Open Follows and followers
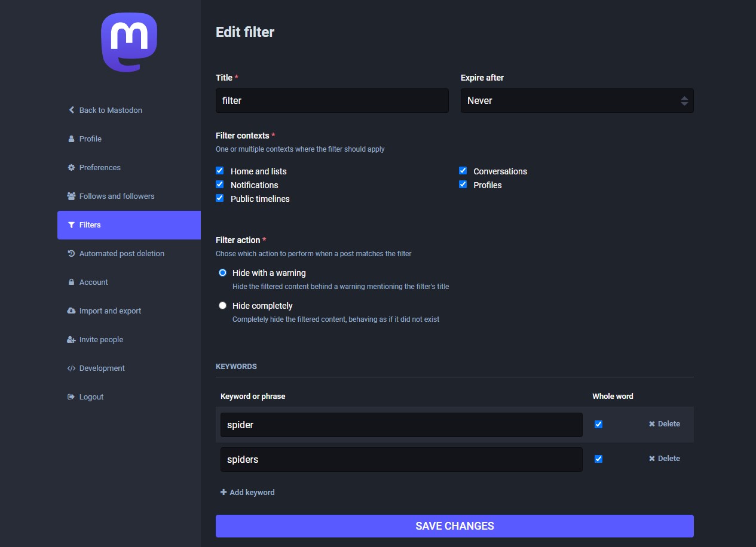The height and width of the screenshot is (547, 756). pyautogui.click(x=129, y=196)
